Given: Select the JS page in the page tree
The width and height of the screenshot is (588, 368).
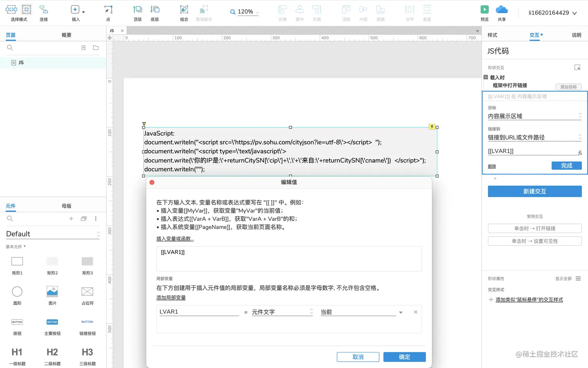Looking at the screenshot, I should pyautogui.click(x=53, y=62).
